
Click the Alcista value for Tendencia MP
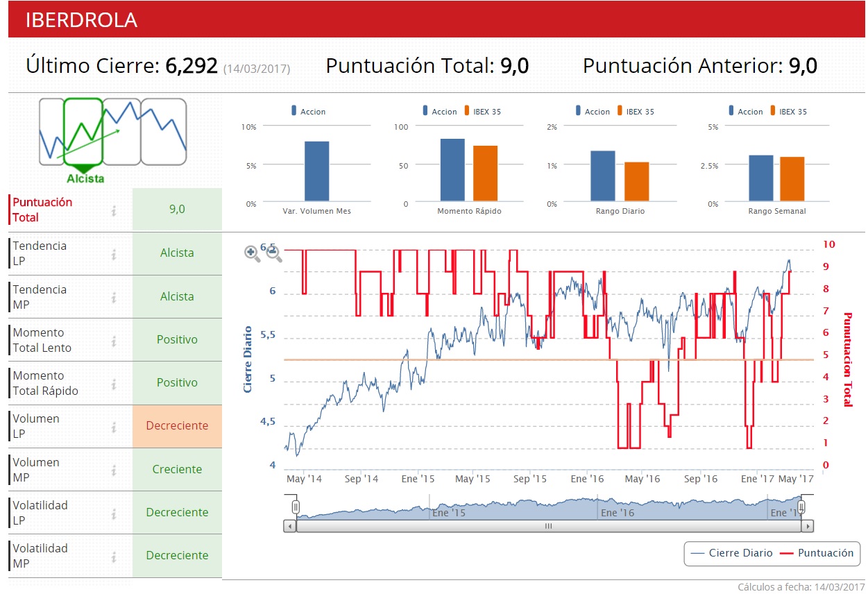point(177,296)
